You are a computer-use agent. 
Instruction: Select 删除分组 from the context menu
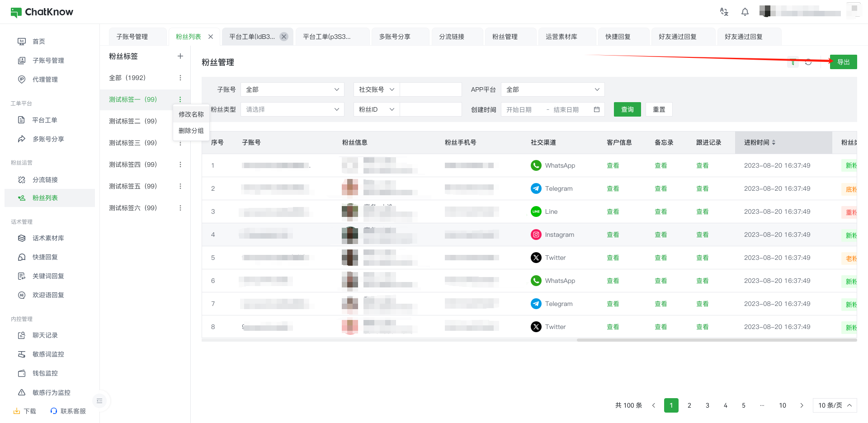191,131
